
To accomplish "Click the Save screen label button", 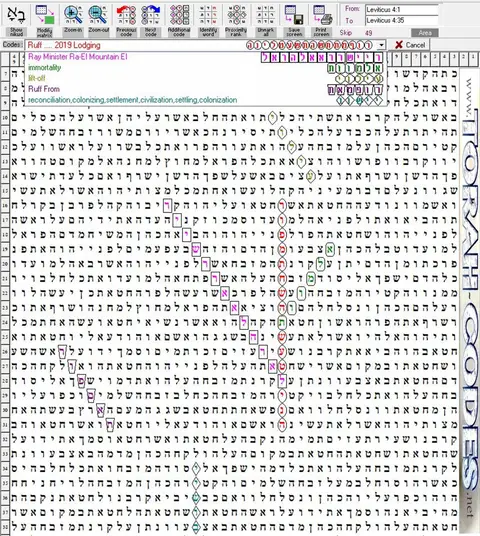I will [294, 32].
